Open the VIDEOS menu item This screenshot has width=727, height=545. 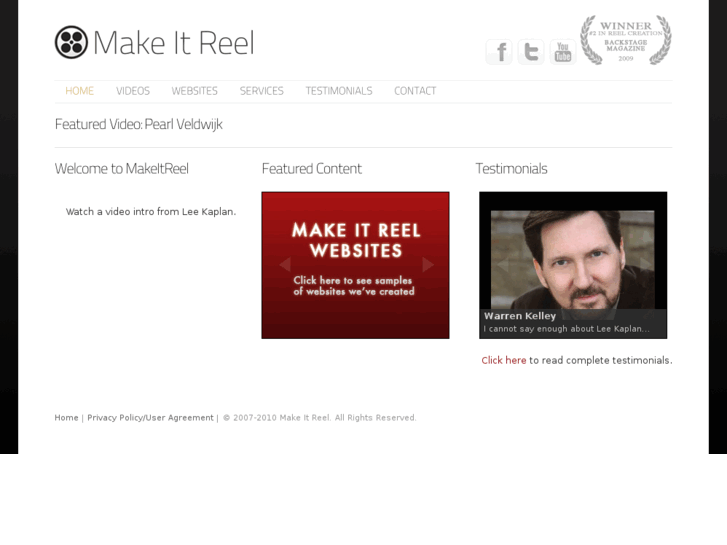click(x=133, y=91)
